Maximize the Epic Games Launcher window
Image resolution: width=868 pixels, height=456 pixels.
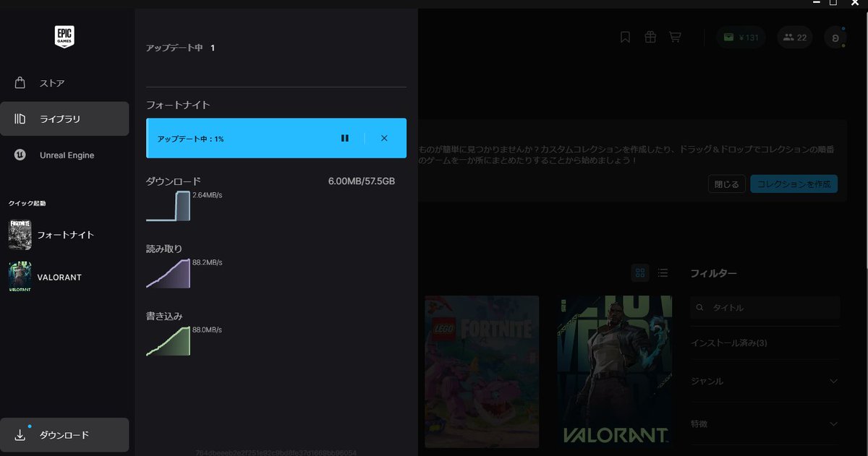pyautogui.click(x=833, y=4)
